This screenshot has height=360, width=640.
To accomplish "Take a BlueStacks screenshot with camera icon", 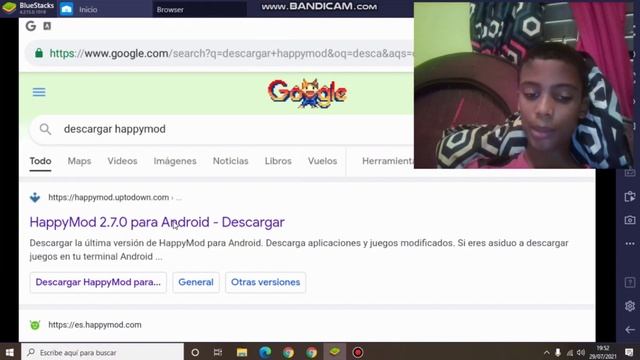I will click(x=630, y=220).
